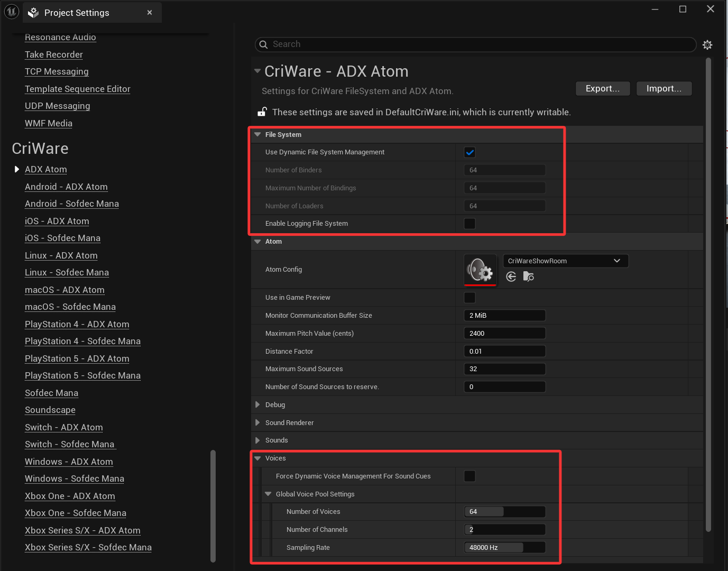Select ADX Atom under CriWare
728x571 pixels.
pos(45,169)
